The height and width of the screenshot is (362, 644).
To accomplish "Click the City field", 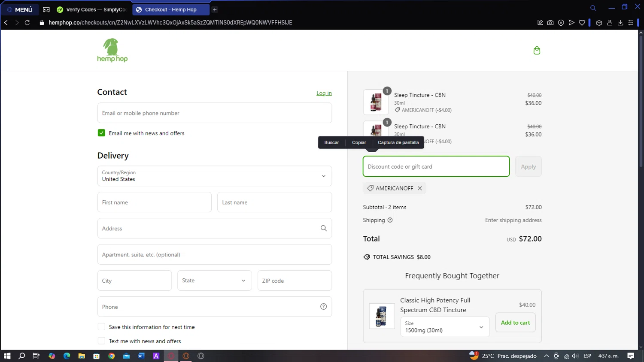I will 134,281.
